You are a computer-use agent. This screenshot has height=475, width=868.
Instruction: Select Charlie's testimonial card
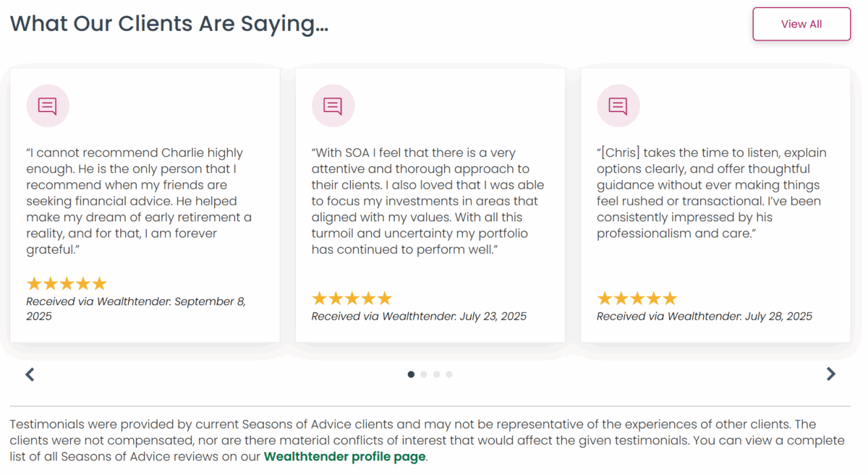[145, 204]
